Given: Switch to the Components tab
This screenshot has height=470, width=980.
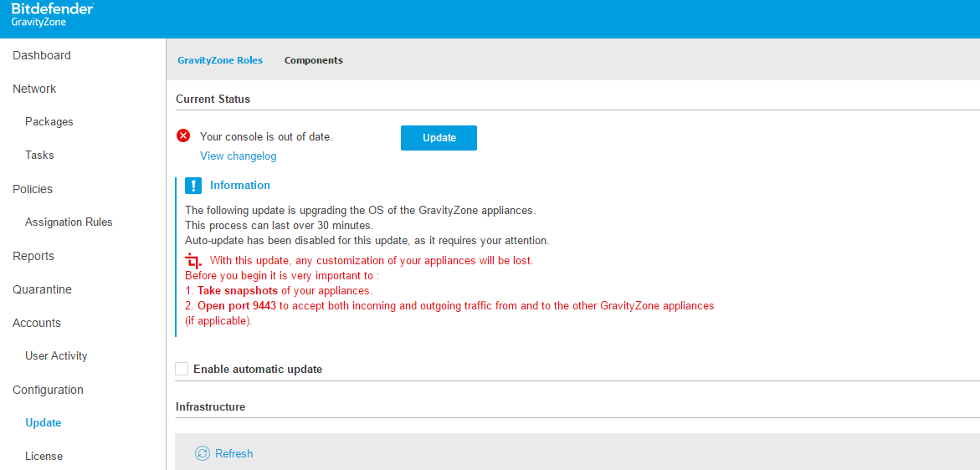Looking at the screenshot, I should (x=313, y=60).
